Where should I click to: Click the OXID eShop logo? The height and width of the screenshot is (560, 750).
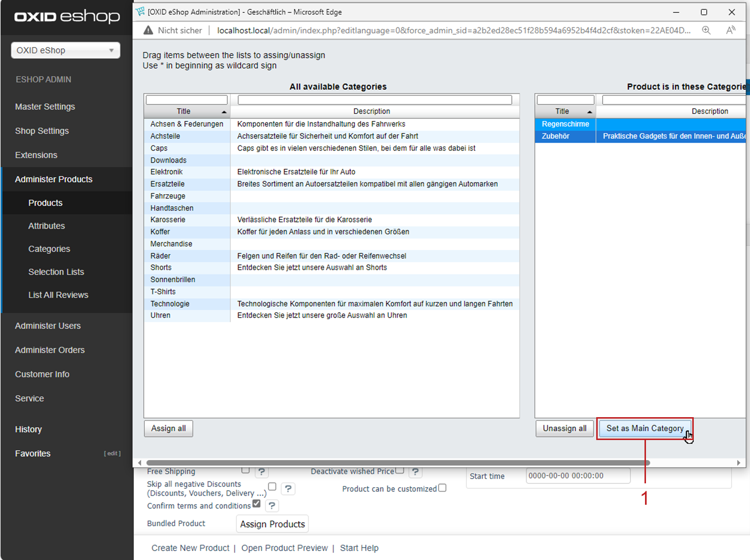coord(67,16)
